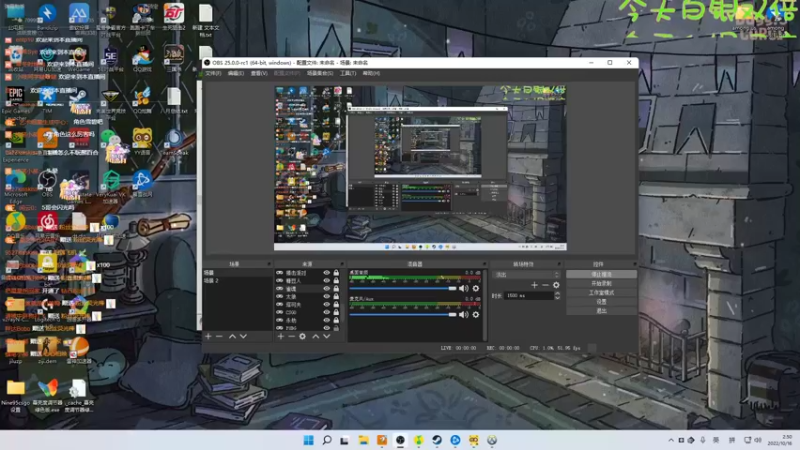
Task: Open transition properties gear icon
Action: (x=556, y=285)
